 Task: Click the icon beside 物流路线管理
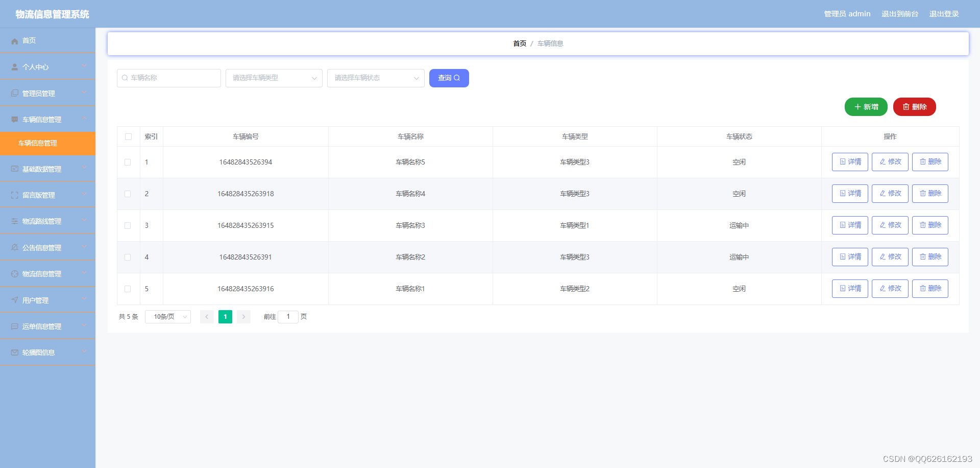[15, 221]
